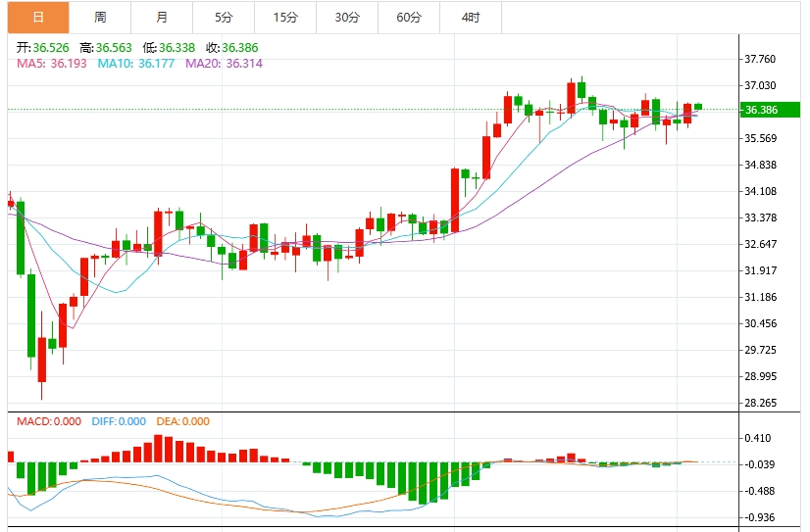This screenshot has height=532, width=810.
Task: Click the 0.410 MACD axis label
Action: [x=758, y=438]
